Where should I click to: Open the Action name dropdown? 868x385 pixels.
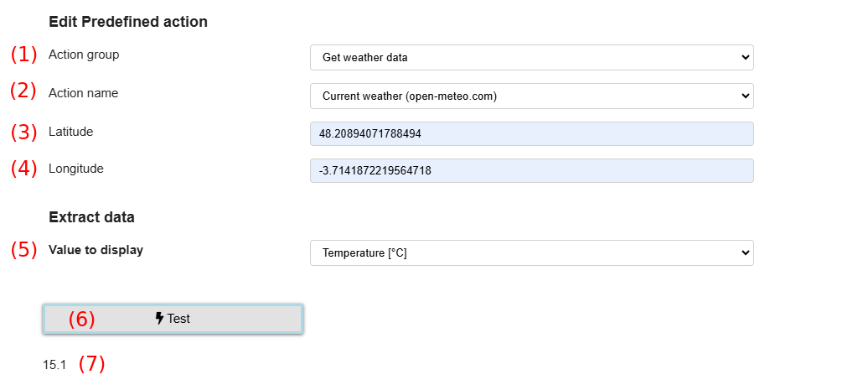coord(531,96)
